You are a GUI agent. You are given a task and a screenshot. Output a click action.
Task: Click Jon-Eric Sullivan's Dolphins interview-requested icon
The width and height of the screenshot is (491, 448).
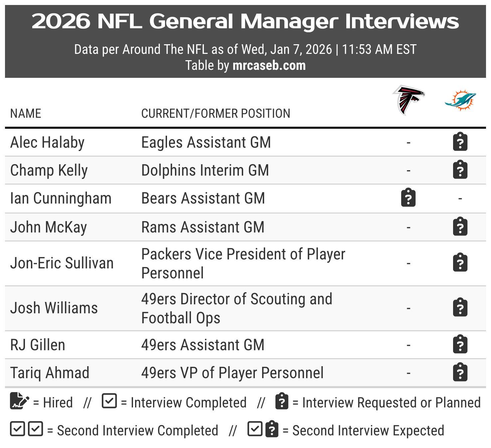tap(460, 263)
